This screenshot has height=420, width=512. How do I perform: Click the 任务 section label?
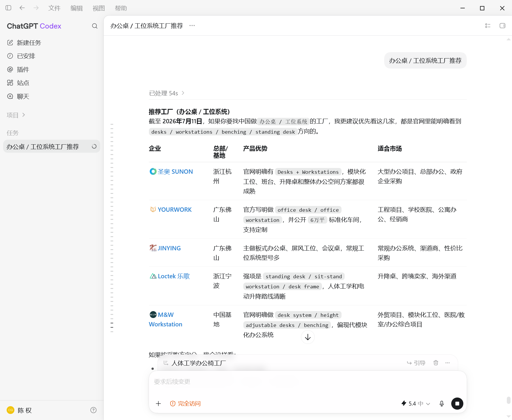click(x=12, y=133)
